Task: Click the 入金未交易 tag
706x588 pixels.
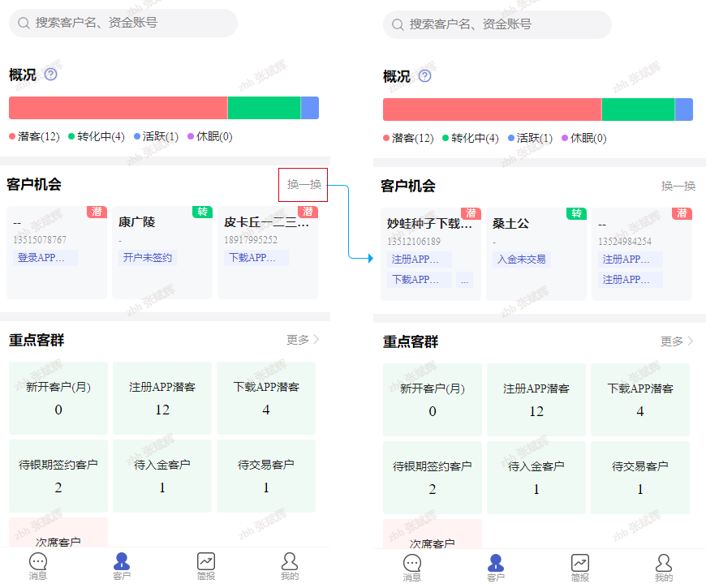Action: point(522,260)
